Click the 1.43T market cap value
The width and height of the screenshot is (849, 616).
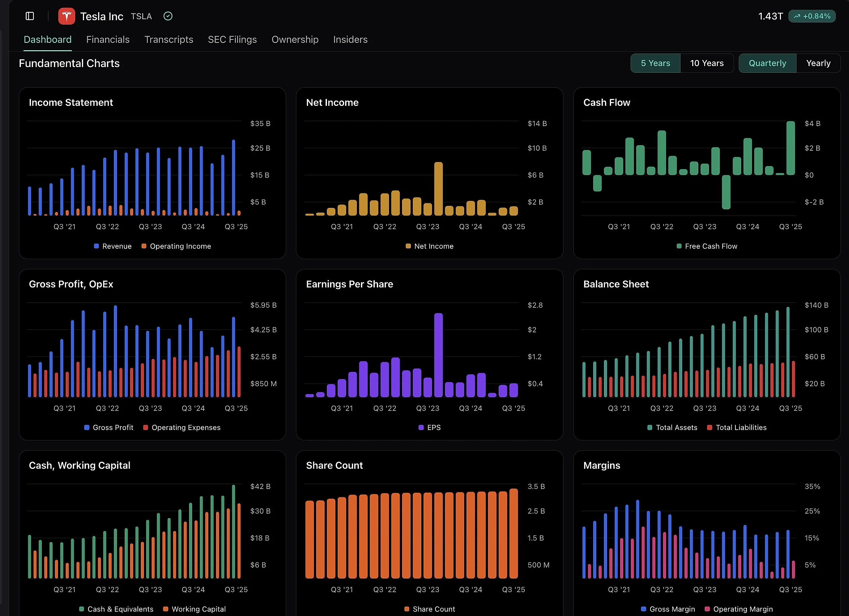tap(770, 16)
